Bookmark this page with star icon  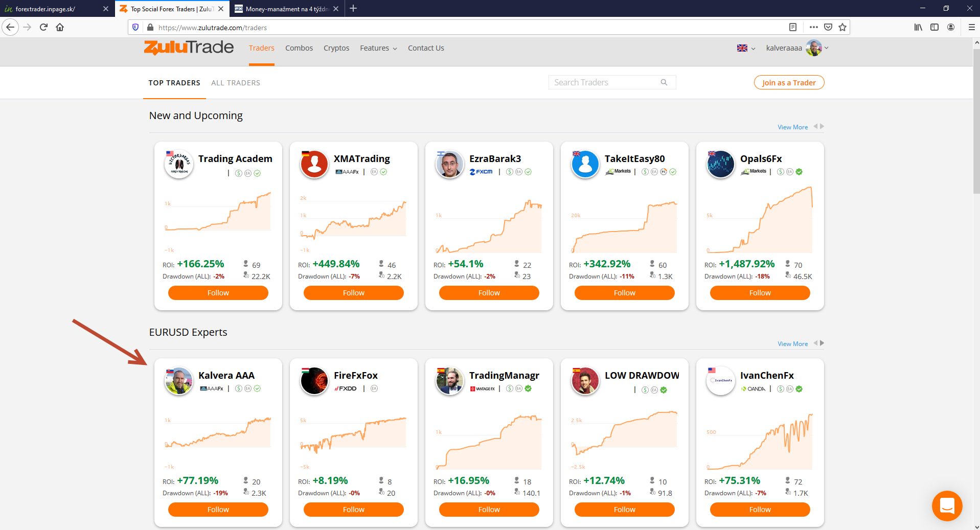(842, 27)
